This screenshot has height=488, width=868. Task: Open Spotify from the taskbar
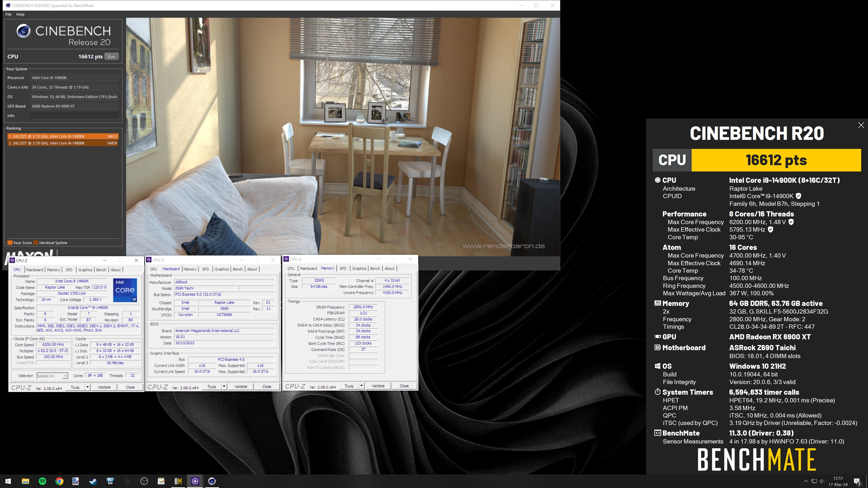point(42,481)
